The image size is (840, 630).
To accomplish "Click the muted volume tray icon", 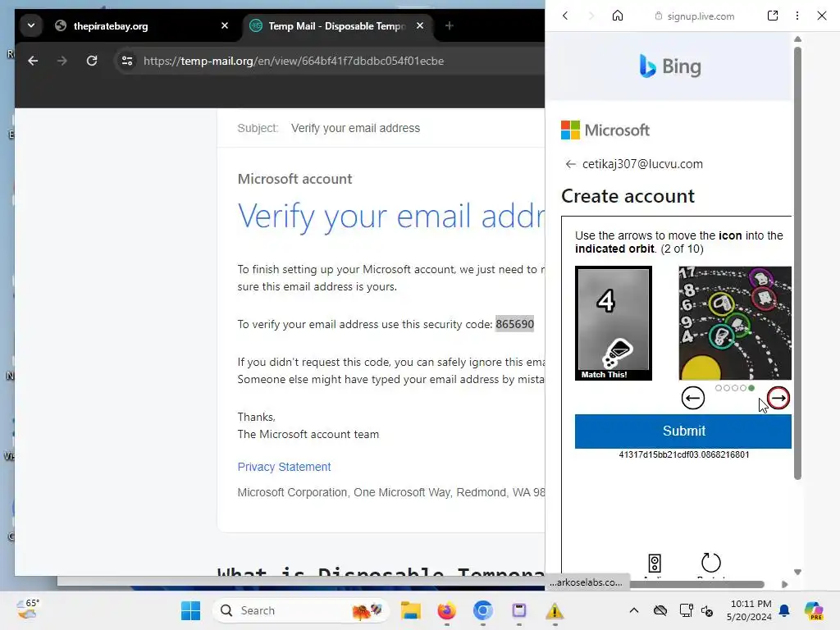I will pyautogui.click(x=707, y=610).
